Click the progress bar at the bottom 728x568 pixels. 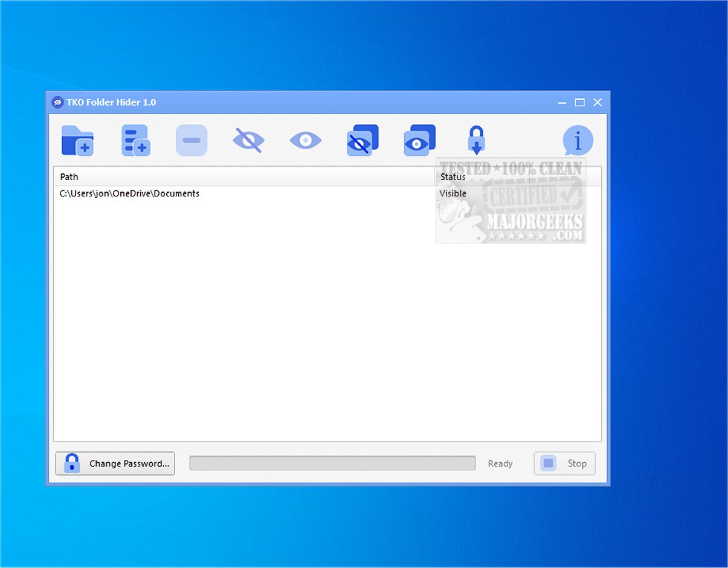(x=332, y=463)
